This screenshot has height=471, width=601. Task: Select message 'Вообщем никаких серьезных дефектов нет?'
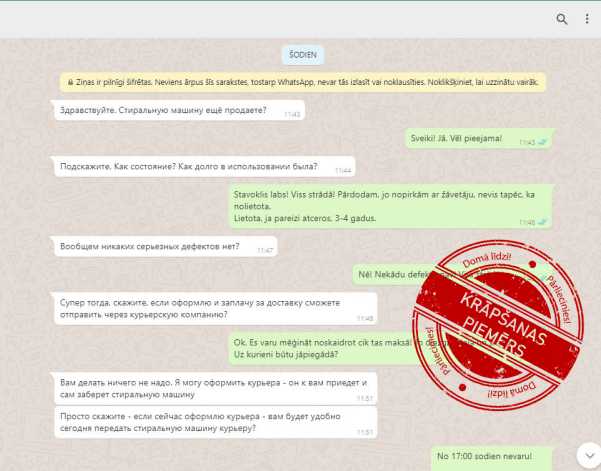click(x=155, y=246)
